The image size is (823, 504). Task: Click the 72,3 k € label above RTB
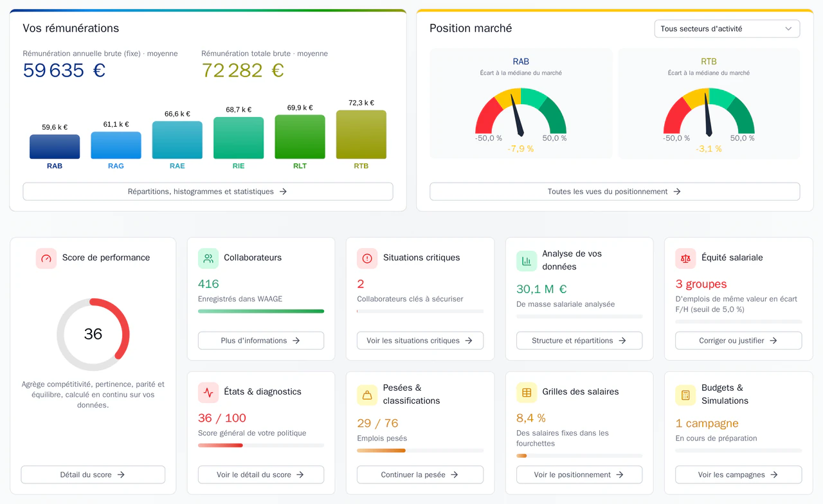click(361, 103)
